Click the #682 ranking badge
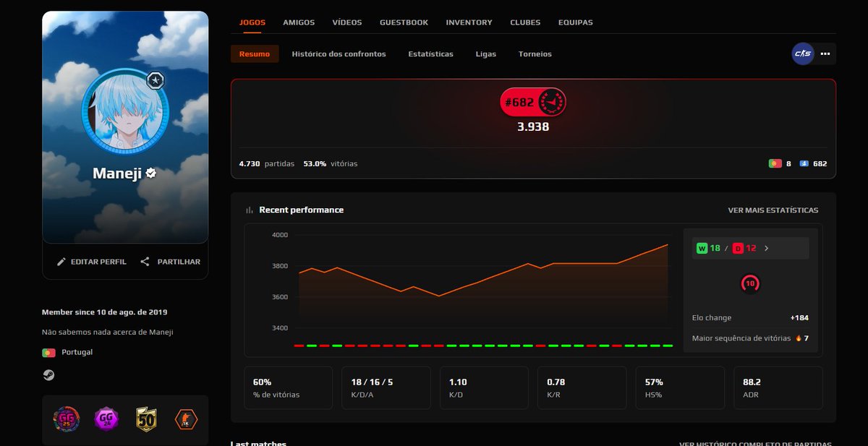The image size is (868, 446). pyautogui.click(x=533, y=103)
